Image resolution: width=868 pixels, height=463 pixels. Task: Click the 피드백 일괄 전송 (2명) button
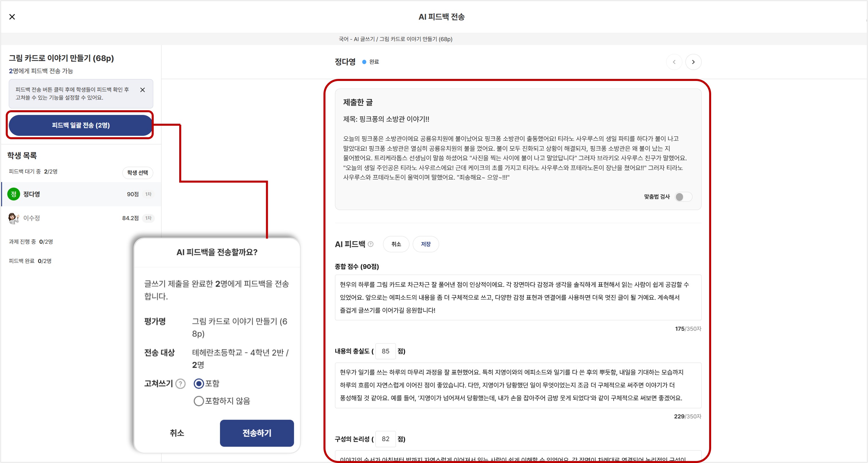(81, 125)
